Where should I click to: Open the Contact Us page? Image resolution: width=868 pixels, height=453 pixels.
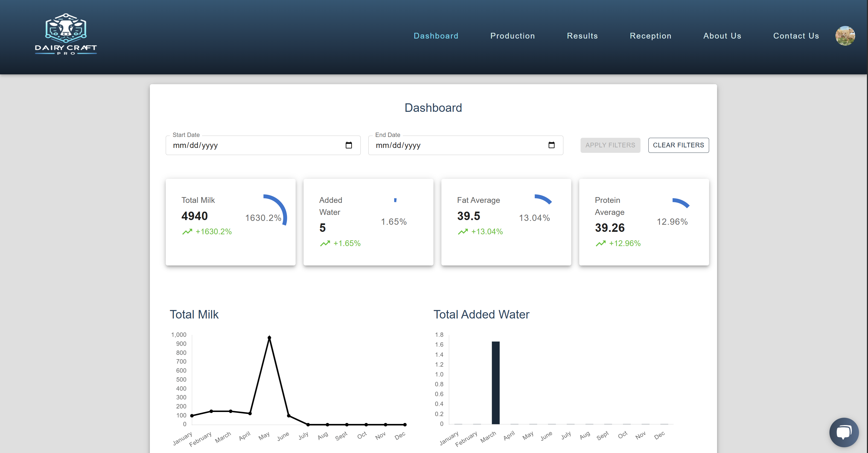tap(796, 36)
